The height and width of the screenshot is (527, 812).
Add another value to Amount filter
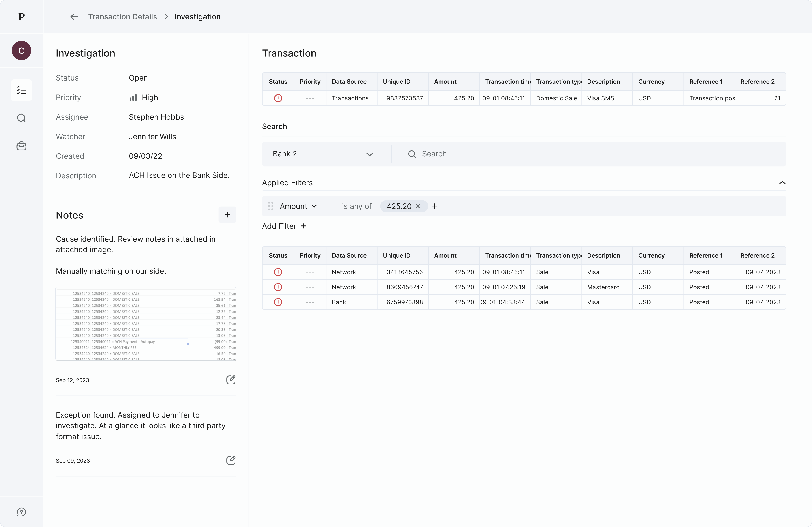pyautogui.click(x=434, y=206)
